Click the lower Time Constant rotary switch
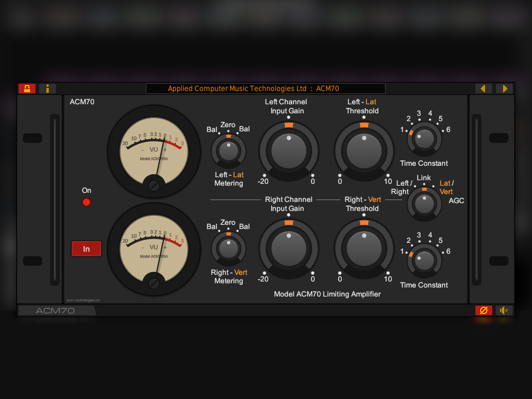The width and height of the screenshot is (532, 399). [424, 261]
